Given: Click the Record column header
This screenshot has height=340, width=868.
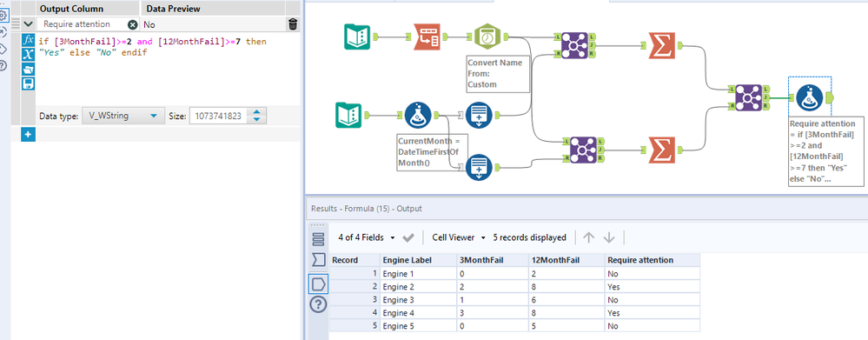Looking at the screenshot, I should pos(354,260).
